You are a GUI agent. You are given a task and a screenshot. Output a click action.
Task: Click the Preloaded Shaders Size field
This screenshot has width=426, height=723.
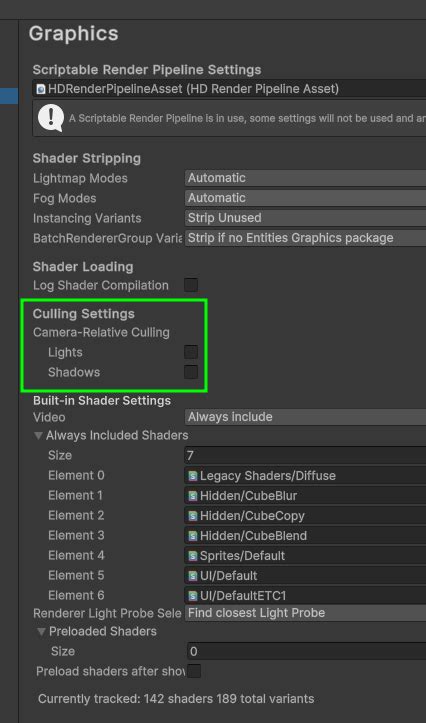coord(307,652)
